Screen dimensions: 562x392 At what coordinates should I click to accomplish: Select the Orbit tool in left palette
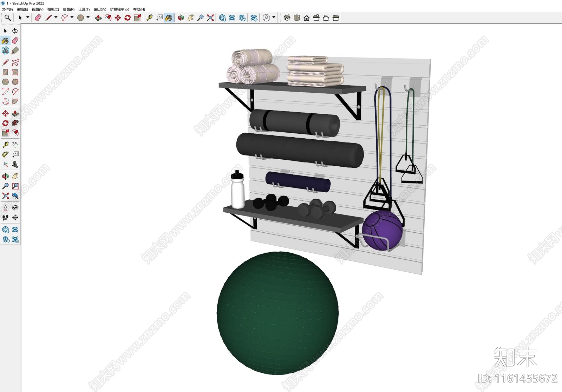5,176
